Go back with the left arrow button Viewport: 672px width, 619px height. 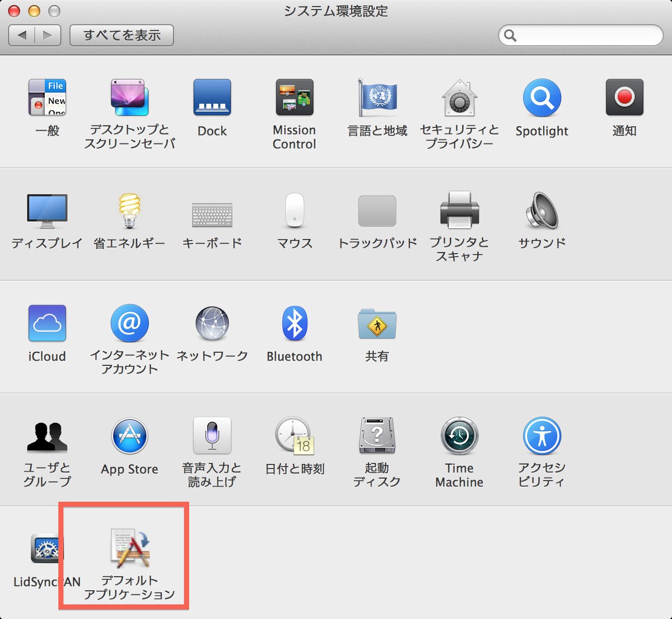(22, 35)
